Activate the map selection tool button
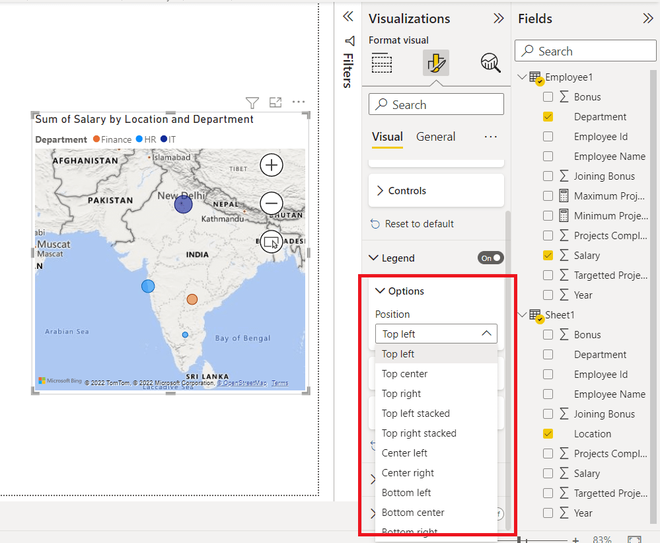Screen dimensions: 660x543 271,242
